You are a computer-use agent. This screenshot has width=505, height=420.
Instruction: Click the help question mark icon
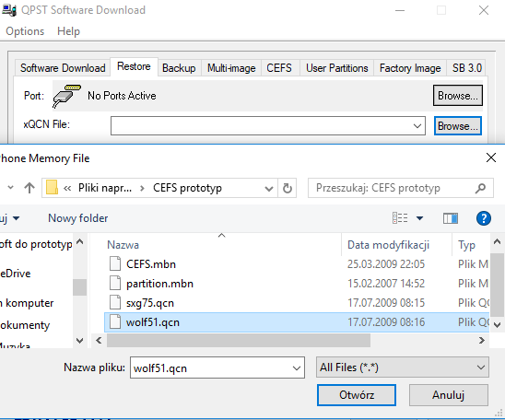click(484, 218)
